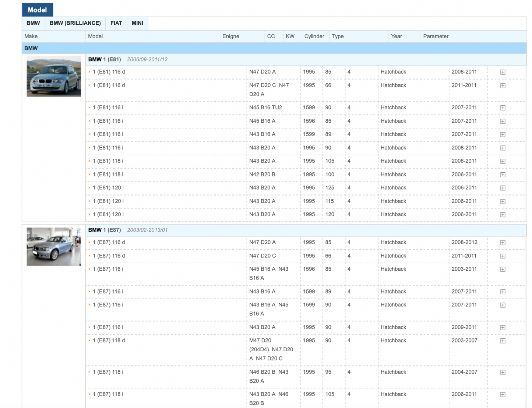Open 1 (E81) 118 i N42 B20 B model link
This screenshot has height=408, width=532.
tap(108, 175)
